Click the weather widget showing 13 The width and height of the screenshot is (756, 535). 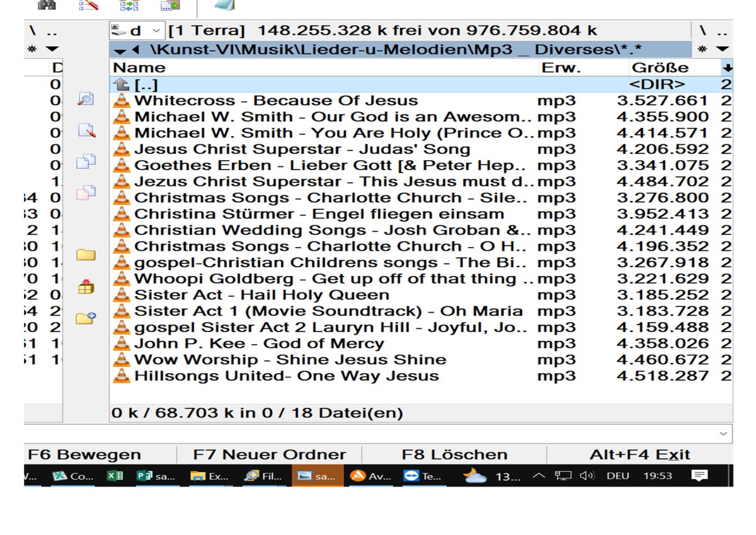pos(493,476)
